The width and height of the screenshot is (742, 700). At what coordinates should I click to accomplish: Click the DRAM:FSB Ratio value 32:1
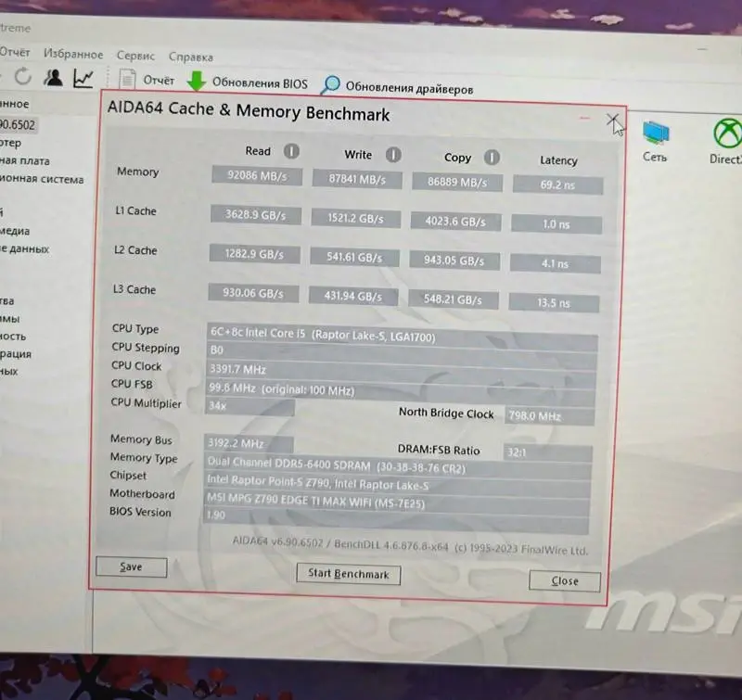click(x=548, y=452)
